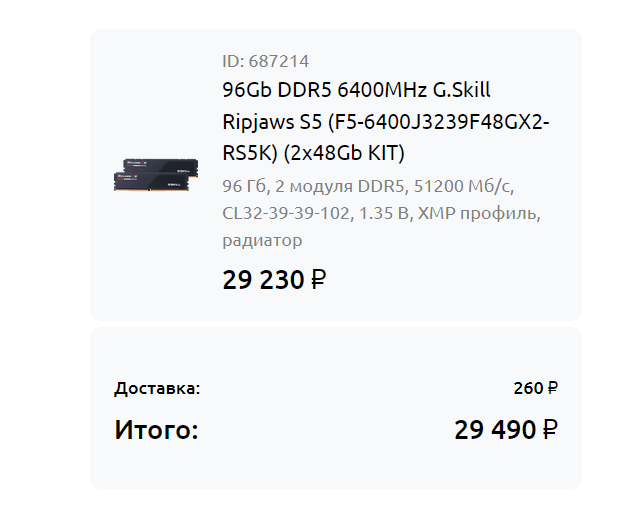Click the total amount 29 490
Screen dimensions: 642x513
pos(495,430)
